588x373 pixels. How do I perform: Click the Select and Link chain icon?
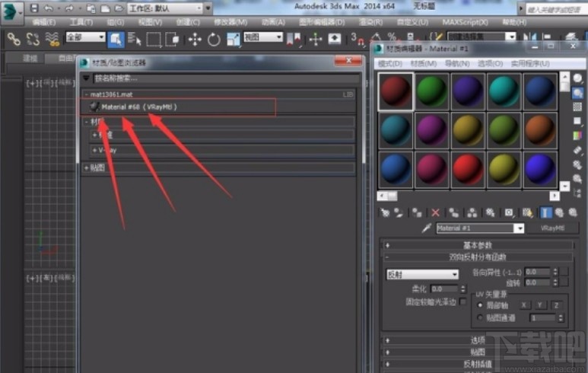[x=14, y=39]
